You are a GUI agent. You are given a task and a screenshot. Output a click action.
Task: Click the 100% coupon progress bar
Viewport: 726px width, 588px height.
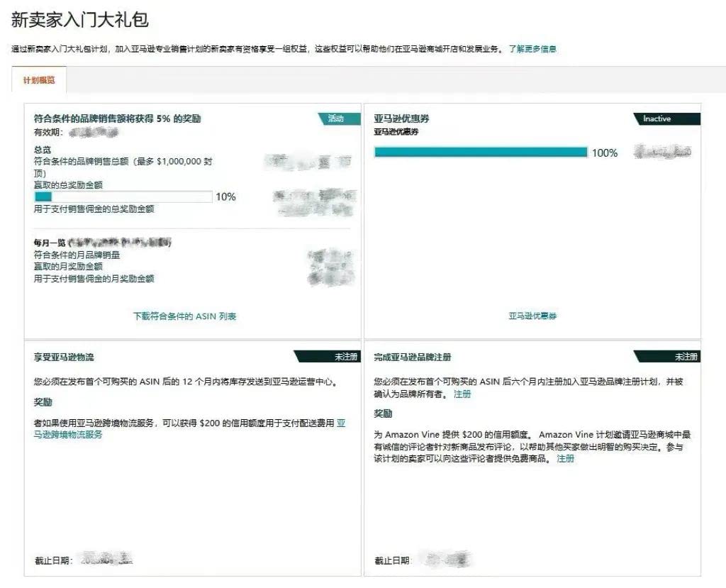pyautogui.click(x=481, y=152)
